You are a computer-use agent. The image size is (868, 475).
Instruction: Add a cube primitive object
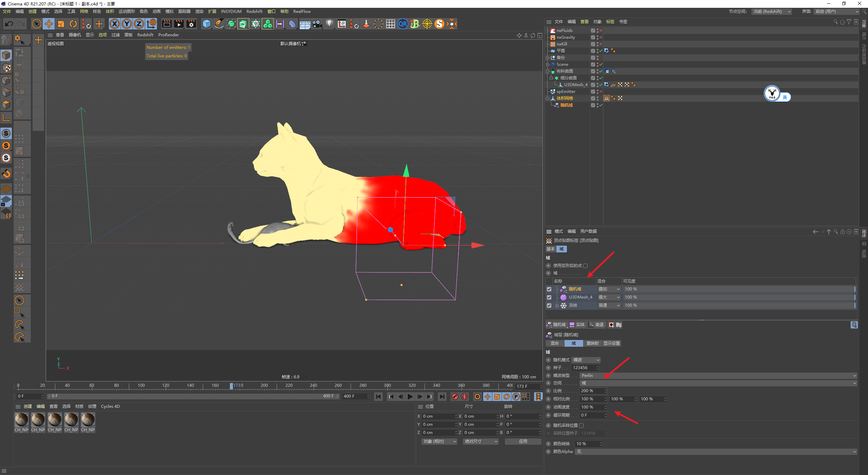click(x=206, y=24)
